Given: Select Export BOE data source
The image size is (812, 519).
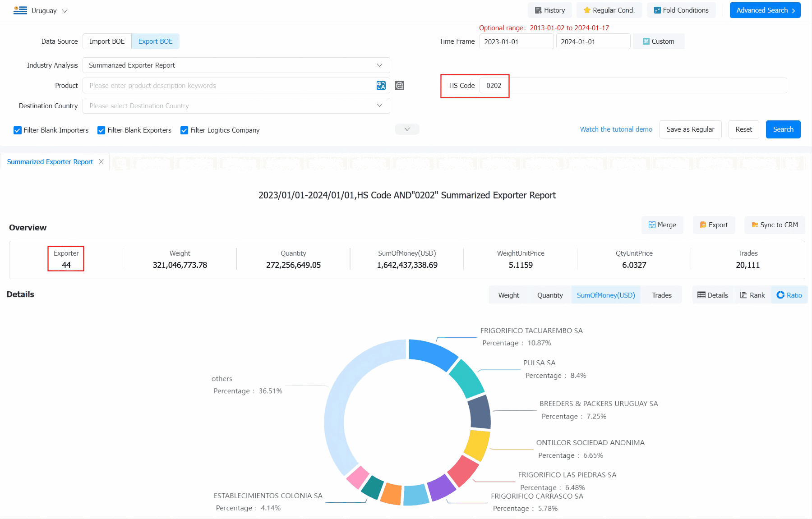Looking at the screenshot, I should (x=155, y=41).
